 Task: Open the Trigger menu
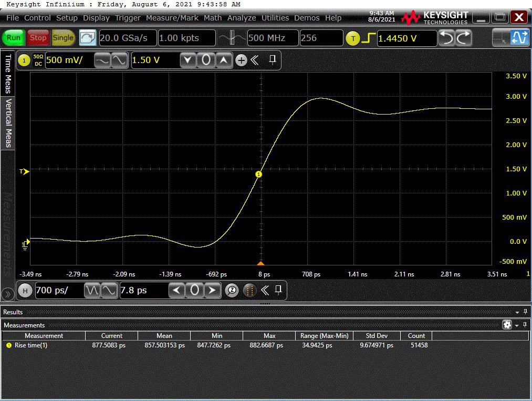[128, 18]
